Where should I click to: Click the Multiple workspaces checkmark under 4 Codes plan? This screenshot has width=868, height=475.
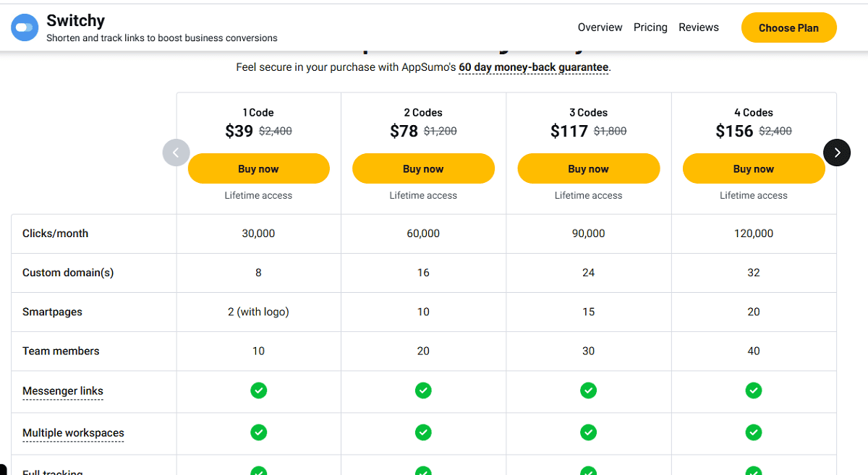754,432
